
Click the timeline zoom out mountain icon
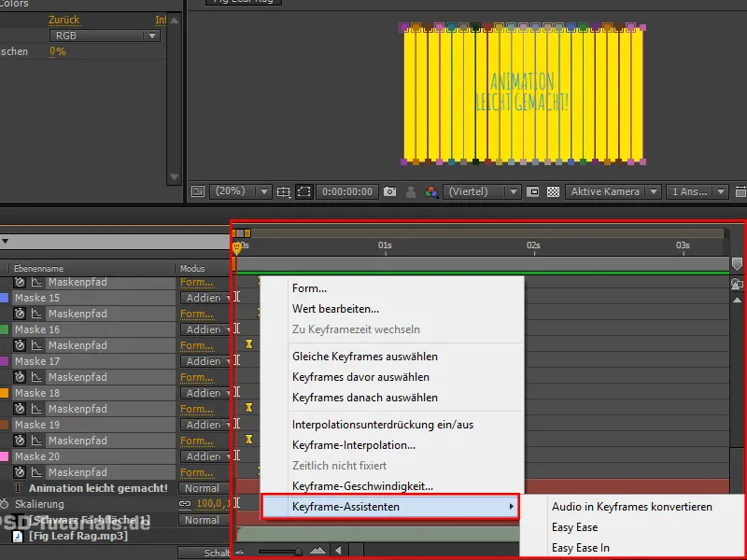pos(240,552)
